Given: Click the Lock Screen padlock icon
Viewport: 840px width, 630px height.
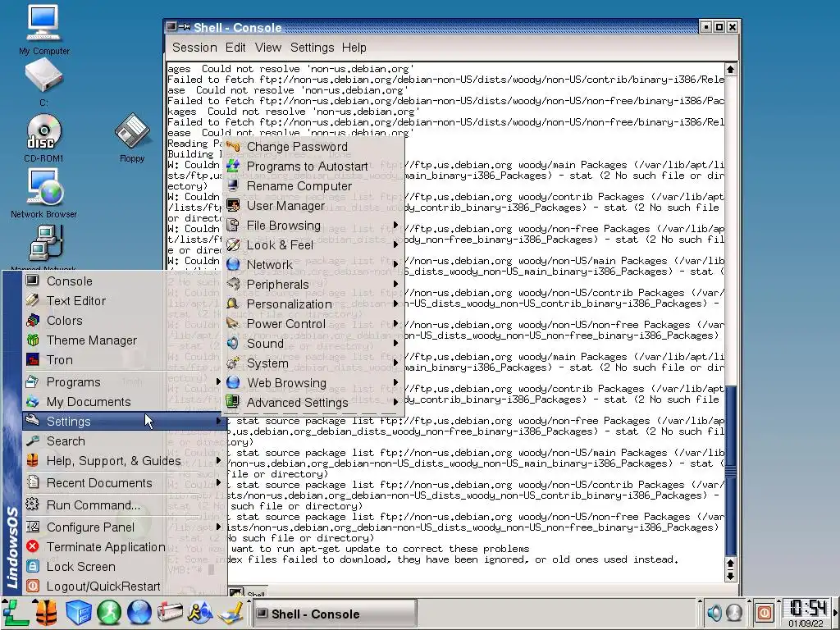Looking at the screenshot, I should [33, 566].
